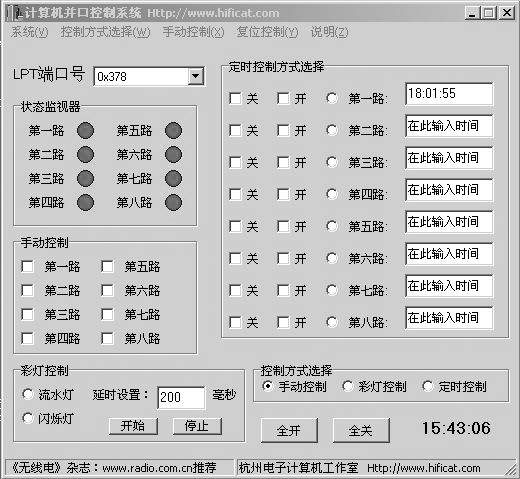The image size is (520, 479).
Task: Open the LPT port dropdown arrow
Action: coord(196,76)
